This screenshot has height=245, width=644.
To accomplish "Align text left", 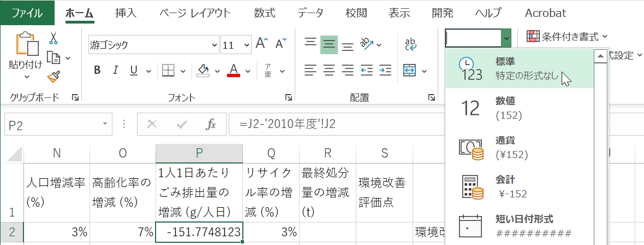I will (310, 71).
